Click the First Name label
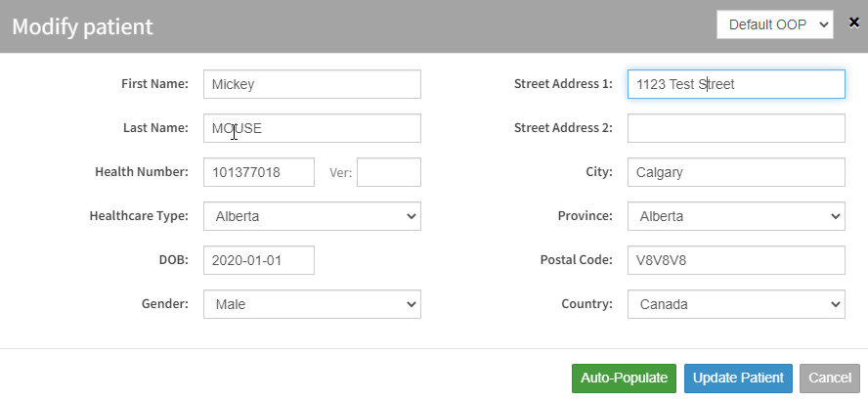This screenshot has width=868, height=401. [155, 84]
